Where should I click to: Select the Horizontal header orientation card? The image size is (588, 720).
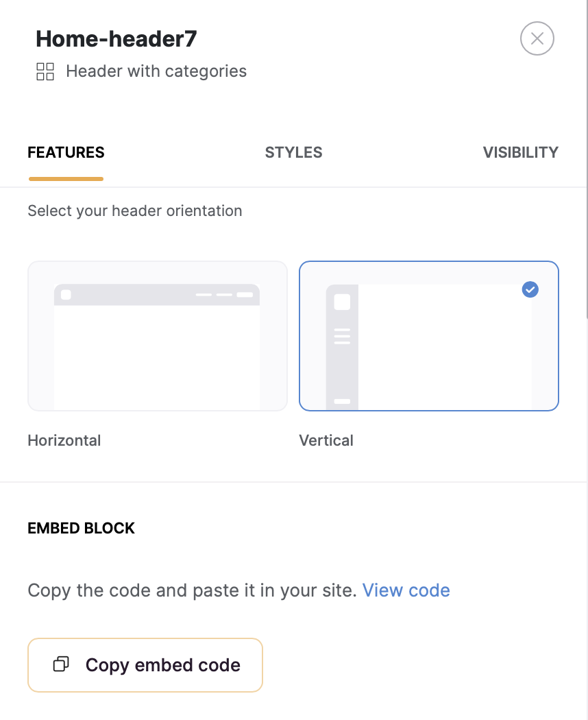[158, 336]
